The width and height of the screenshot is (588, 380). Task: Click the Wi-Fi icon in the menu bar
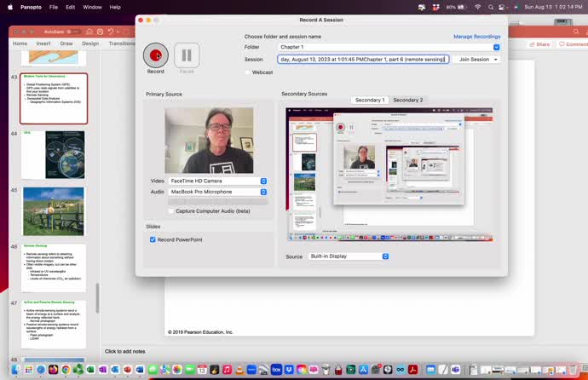click(479, 7)
